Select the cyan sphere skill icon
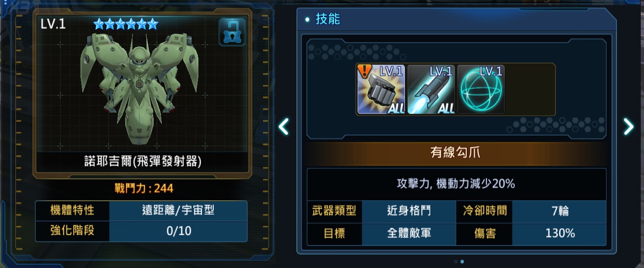644x268 pixels. pyautogui.click(x=481, y=89)
